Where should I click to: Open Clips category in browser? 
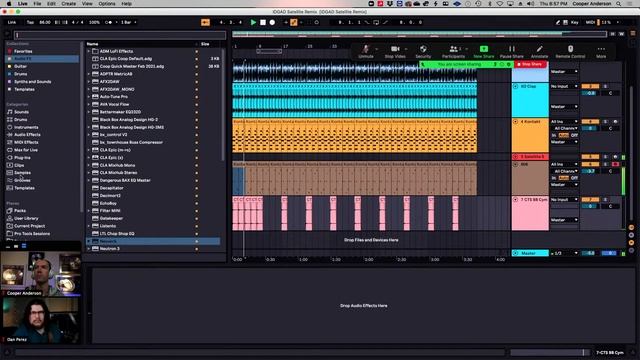tap(19, 165)
